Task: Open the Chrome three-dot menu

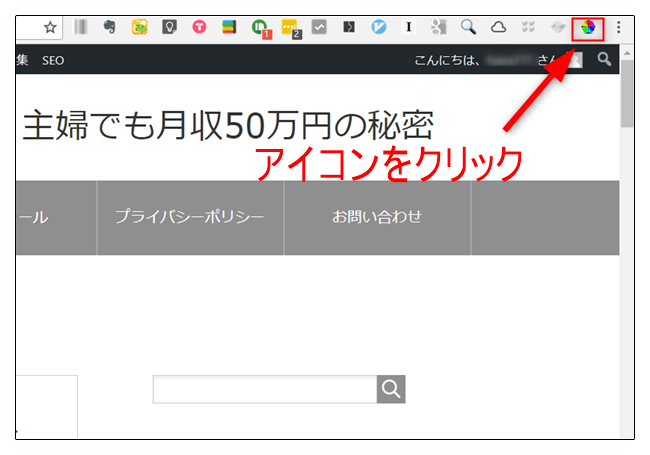Action: pos(618,27)
